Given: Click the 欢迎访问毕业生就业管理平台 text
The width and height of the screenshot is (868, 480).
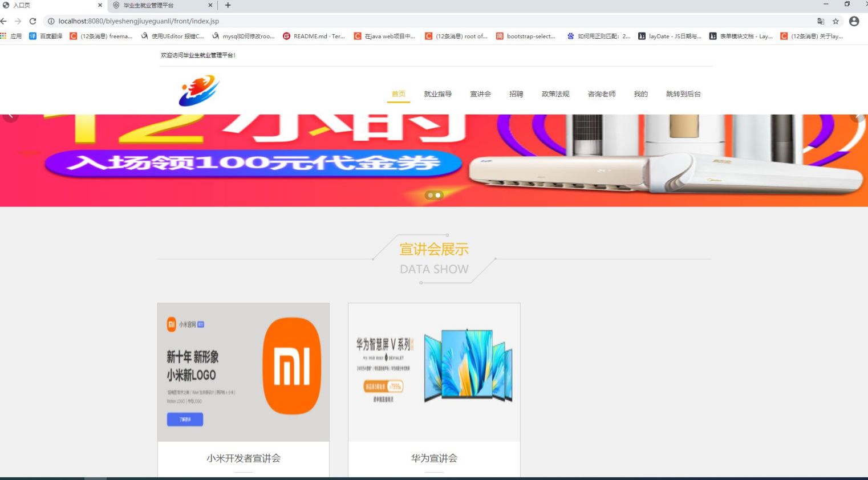Looking at the screenshot, I should tap(198, 55).
